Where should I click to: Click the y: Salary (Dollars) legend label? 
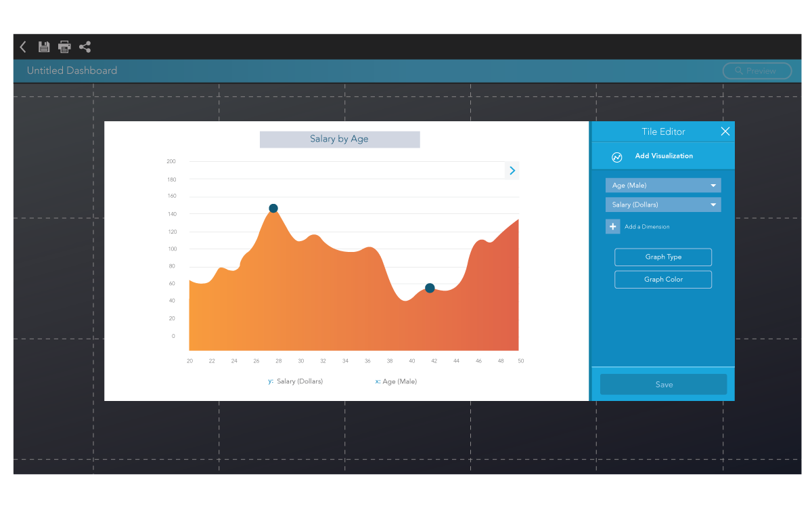click(x=296, y=381)
